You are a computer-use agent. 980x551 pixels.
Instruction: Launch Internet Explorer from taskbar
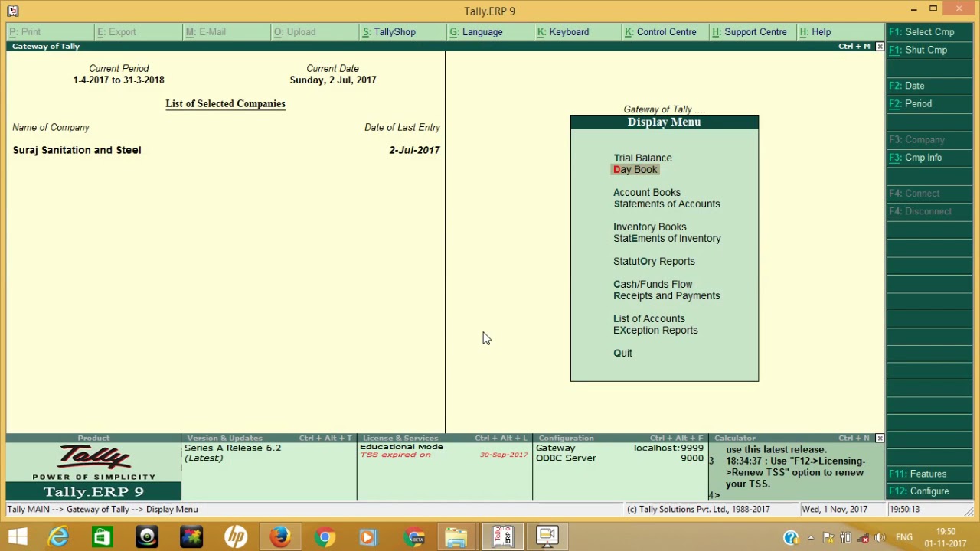coord(58,537)
